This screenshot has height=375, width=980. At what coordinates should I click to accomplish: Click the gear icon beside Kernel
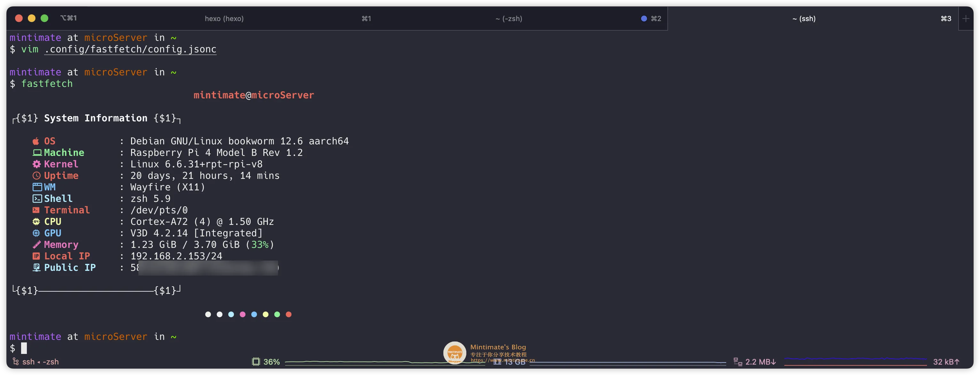pyautogui.click(x=36, y=164)
